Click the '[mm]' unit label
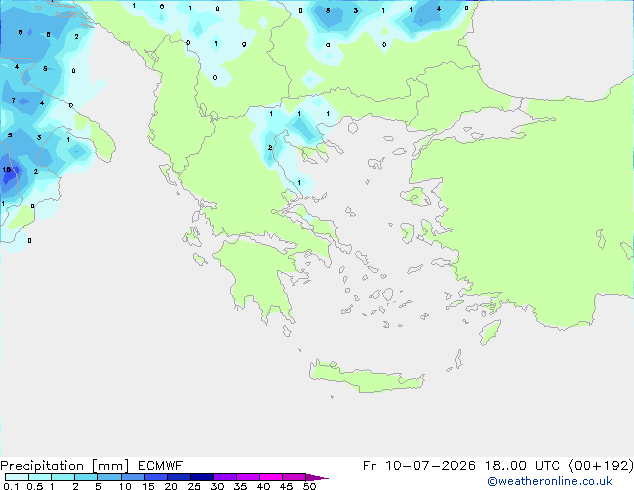Screen dimensions: 634x490 tap(110, 466)
